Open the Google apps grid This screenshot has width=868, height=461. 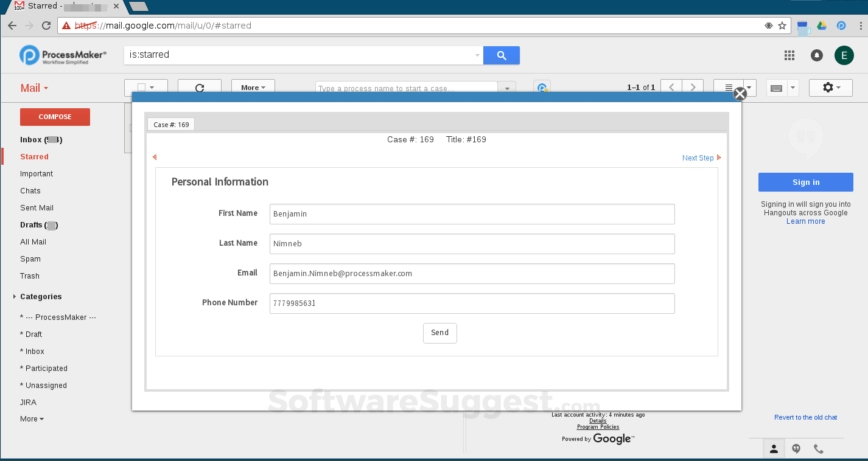(789, 55)
